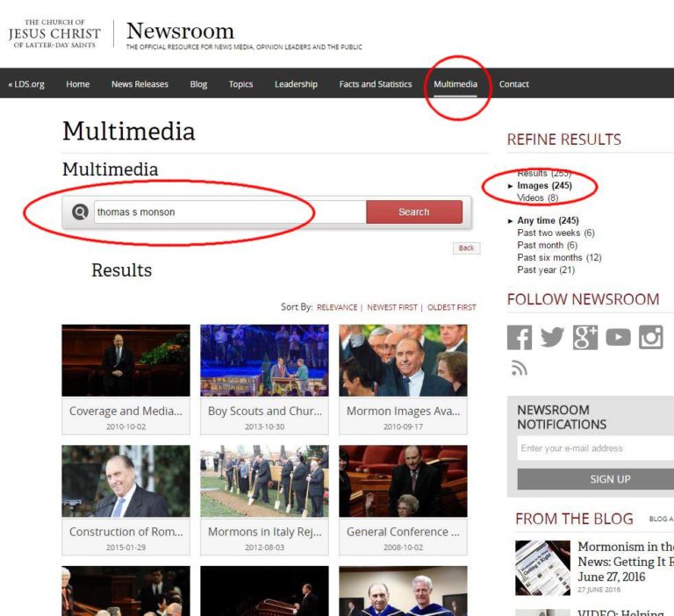674x616 pixels.
Task: Filter results by Images (245)
Action: [x=544, y=186]
